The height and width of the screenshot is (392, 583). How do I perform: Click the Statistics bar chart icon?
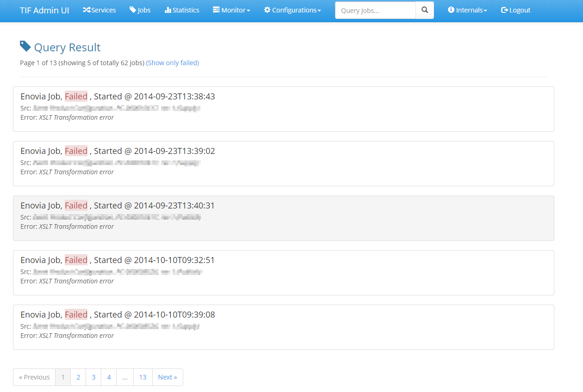[168, 10]
